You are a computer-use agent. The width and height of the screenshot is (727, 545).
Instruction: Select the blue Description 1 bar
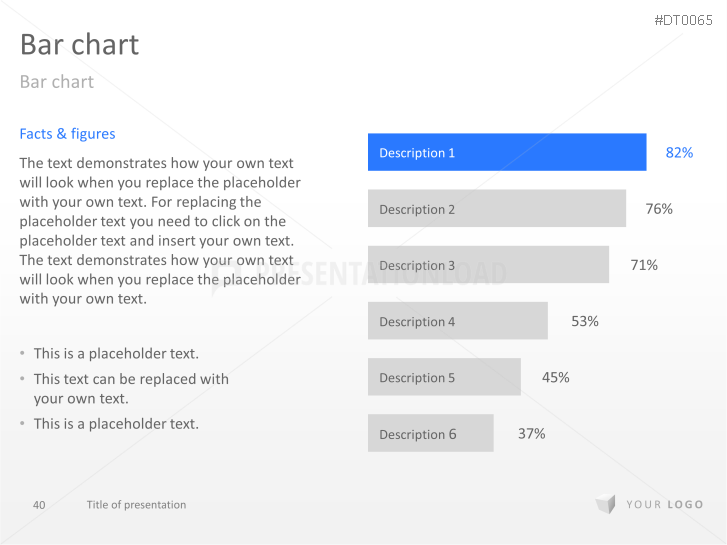pos(506,153)
